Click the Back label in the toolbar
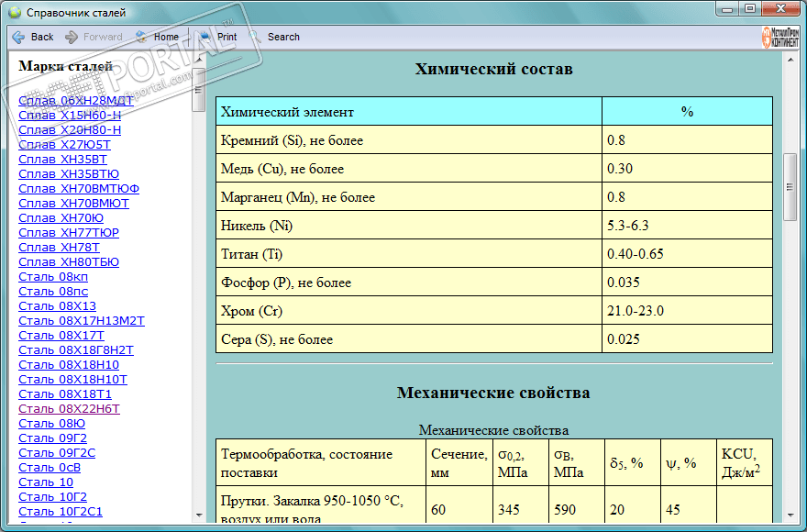The height and width of the screenshot is (532, 807). pos(42,37)
